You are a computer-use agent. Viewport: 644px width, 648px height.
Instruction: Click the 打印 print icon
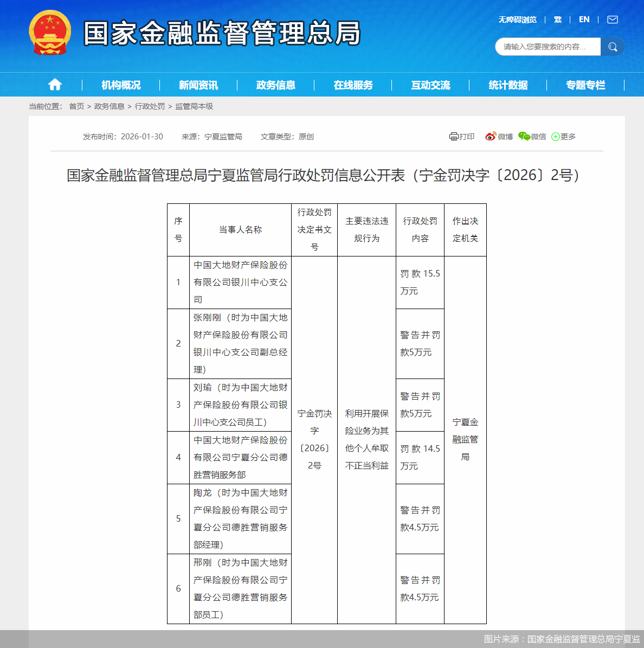(x=454, y=136)
